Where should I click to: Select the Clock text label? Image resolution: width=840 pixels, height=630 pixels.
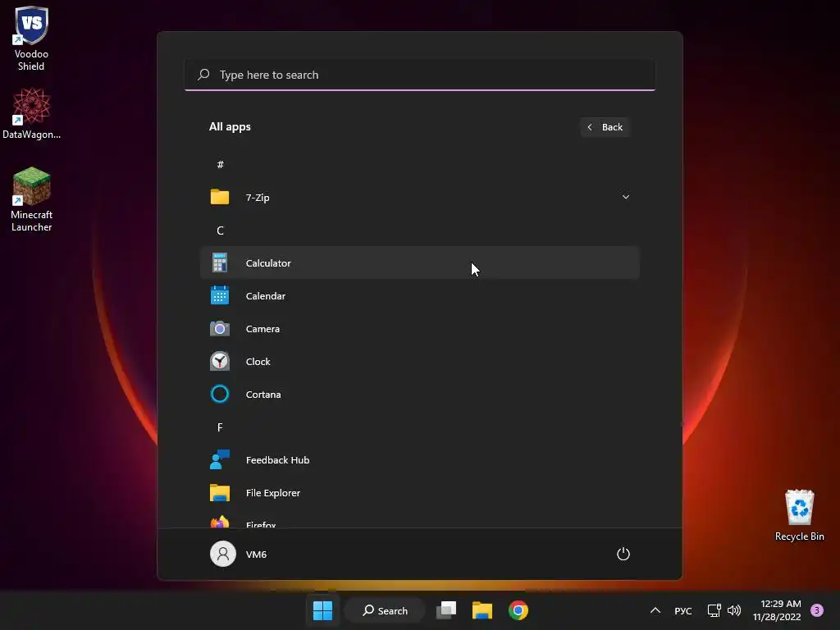(x=258, y=362)
